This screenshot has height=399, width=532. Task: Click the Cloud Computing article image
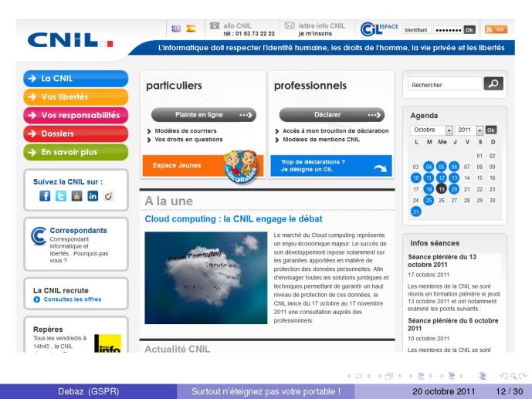point(206,278)
